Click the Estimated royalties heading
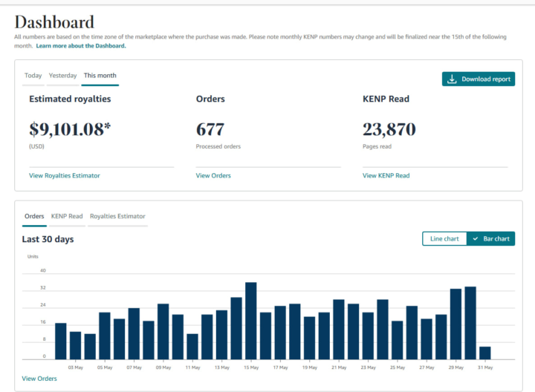535x392 pixels. click(x=70, y=99)
